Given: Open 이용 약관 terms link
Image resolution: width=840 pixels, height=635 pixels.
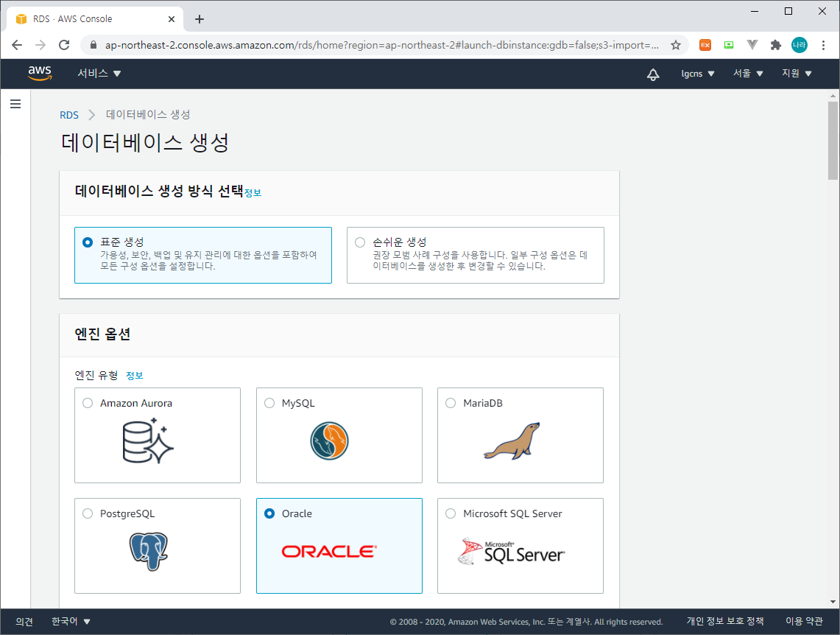Looking at the screenshot, I should coord(804,621).
